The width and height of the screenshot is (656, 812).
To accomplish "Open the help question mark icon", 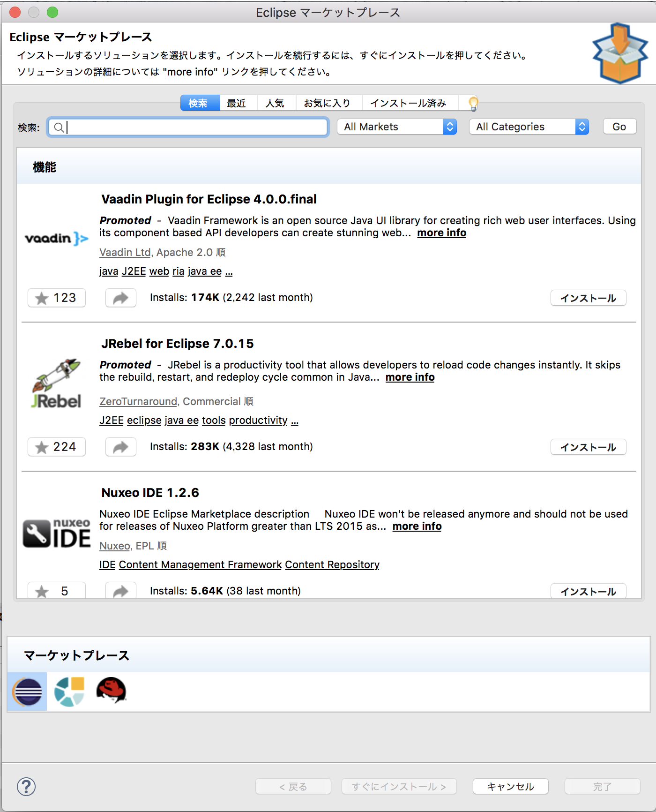I will (26, 786).
